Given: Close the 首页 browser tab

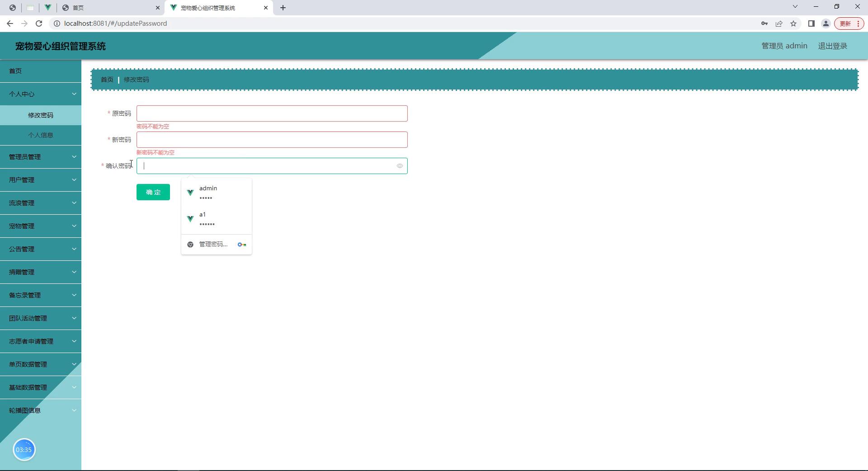Looking at the screenshot, I should [157, 8].
